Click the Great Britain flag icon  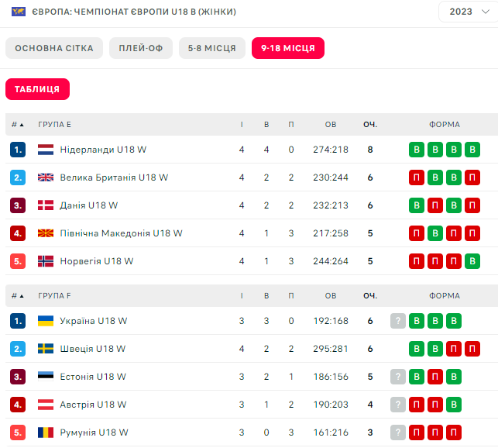click(x=46, y=177)
